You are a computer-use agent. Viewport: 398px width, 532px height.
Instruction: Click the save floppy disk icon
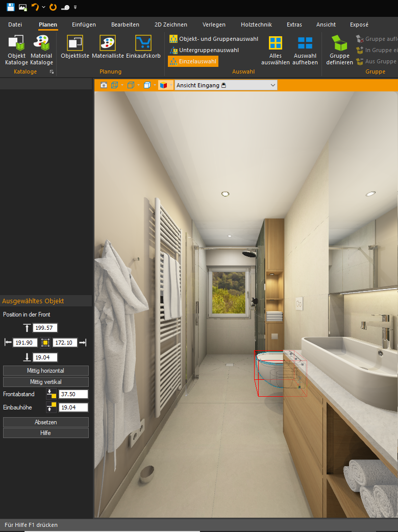[10, 7]
